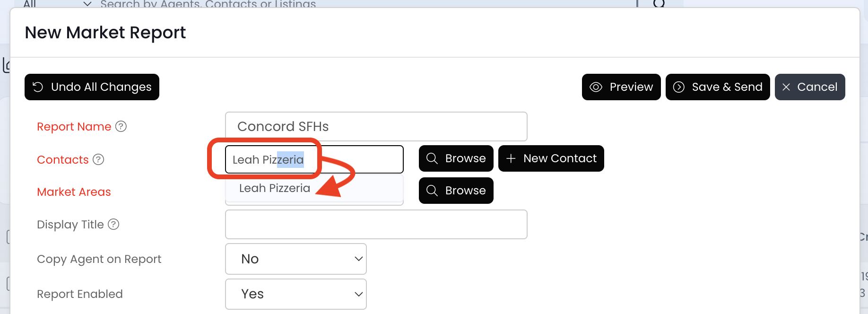868x314 pixels.
Task: Click the eye icon on Preview button
Action: click(x=596, y=87)
